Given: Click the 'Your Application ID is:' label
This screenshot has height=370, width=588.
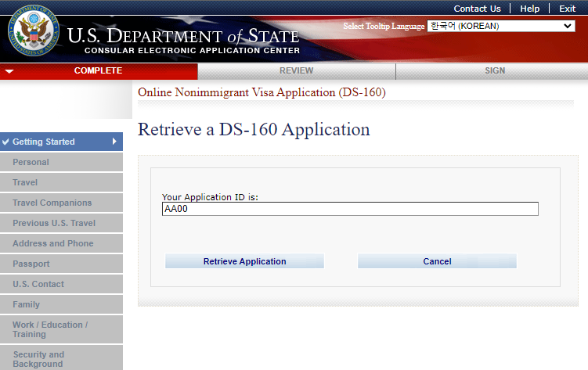Looking at the screenshot, I should coord(210,197).
